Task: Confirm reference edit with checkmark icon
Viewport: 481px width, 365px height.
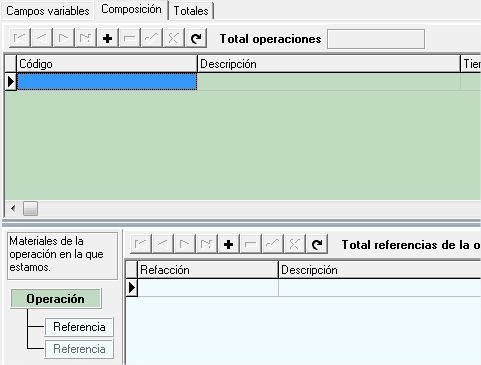Action: (272, 244)
